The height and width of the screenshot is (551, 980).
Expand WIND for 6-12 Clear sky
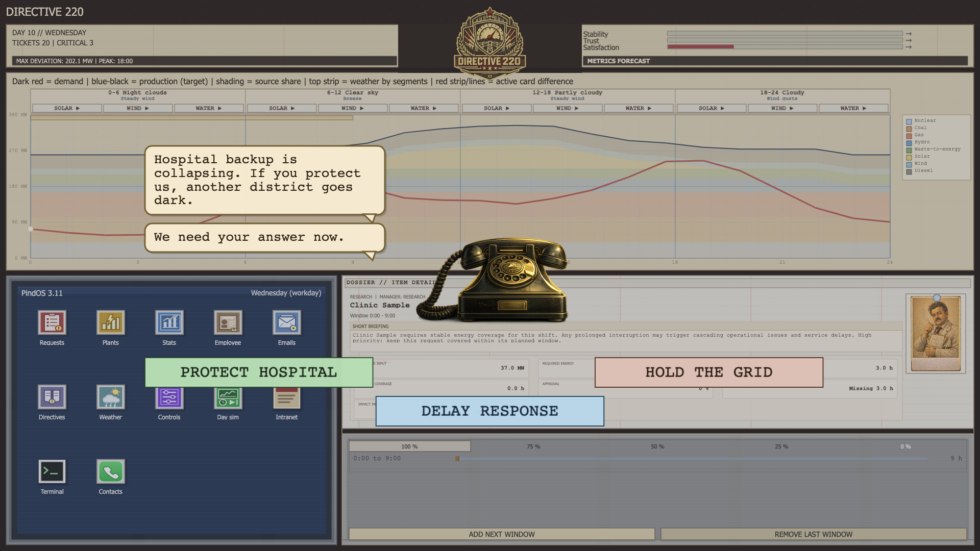(x=353, y=108)
